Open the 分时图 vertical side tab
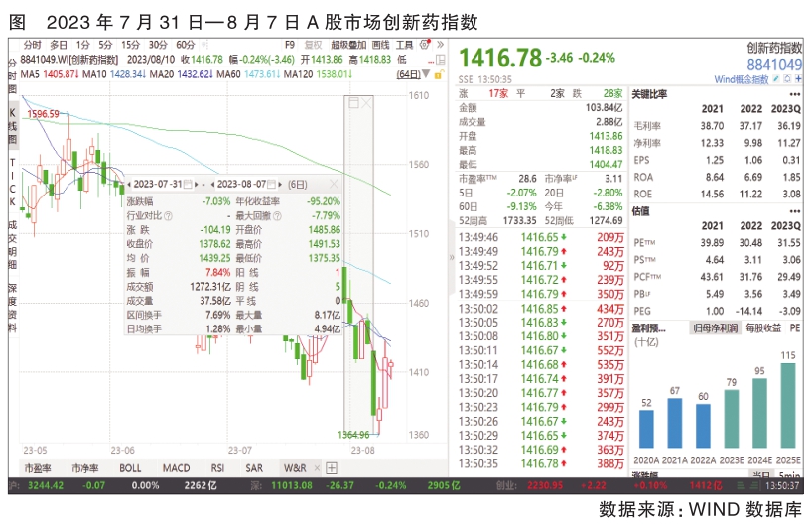 [x=13, y=75]
